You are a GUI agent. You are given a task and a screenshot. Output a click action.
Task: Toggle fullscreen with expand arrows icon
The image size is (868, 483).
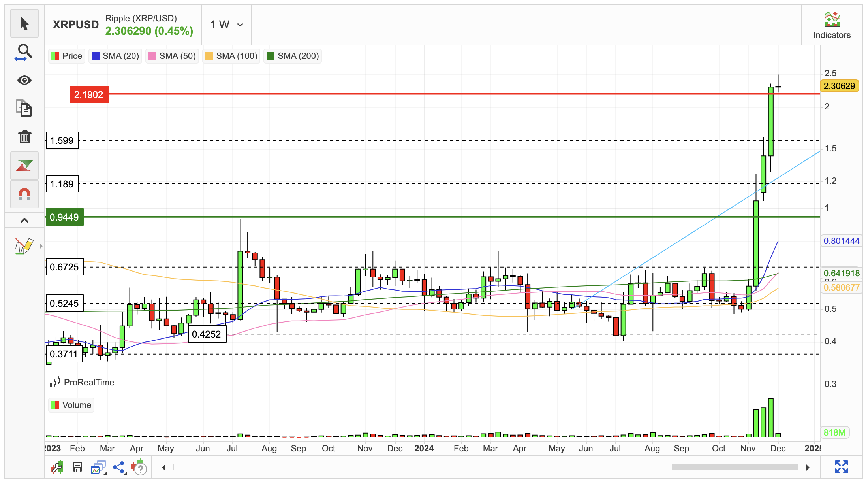pyautogui.click(x=842, y=467)
